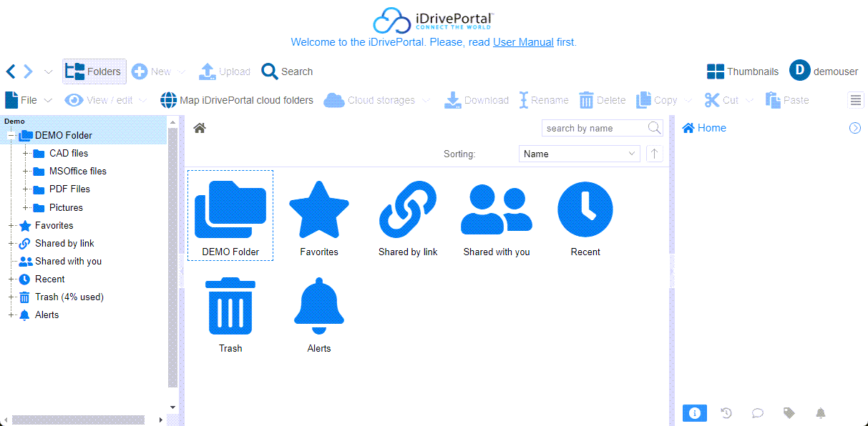This screenshot has width=868, height=426.
Task: Expand the CAD files tree folder
Action: coord(26,154)
